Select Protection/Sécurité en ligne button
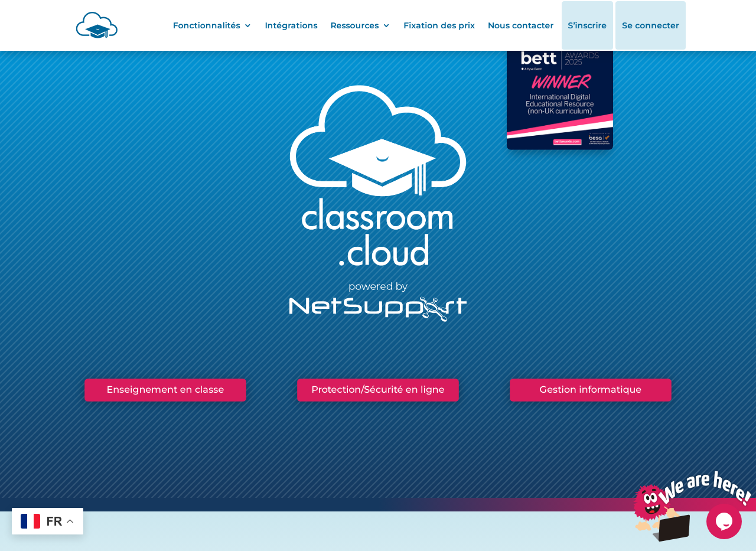The width and height of the screenshot is (756, 551). point(378,390)
